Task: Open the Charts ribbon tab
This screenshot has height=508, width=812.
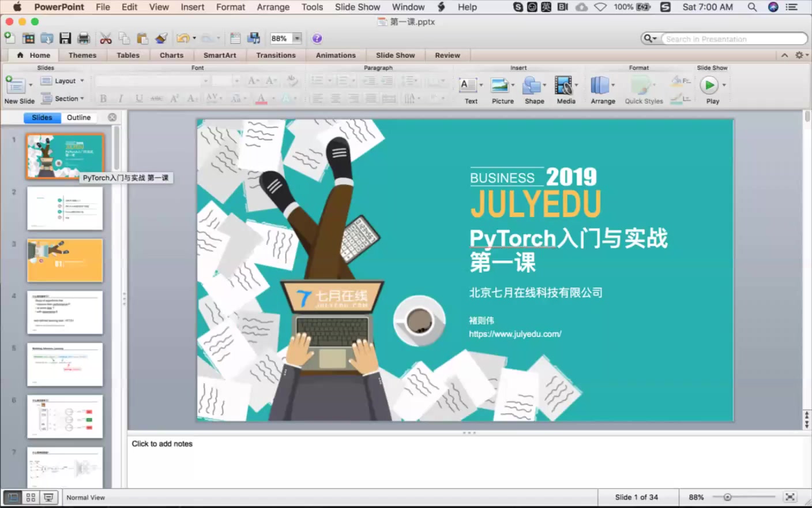Action: tap(172, 55)
